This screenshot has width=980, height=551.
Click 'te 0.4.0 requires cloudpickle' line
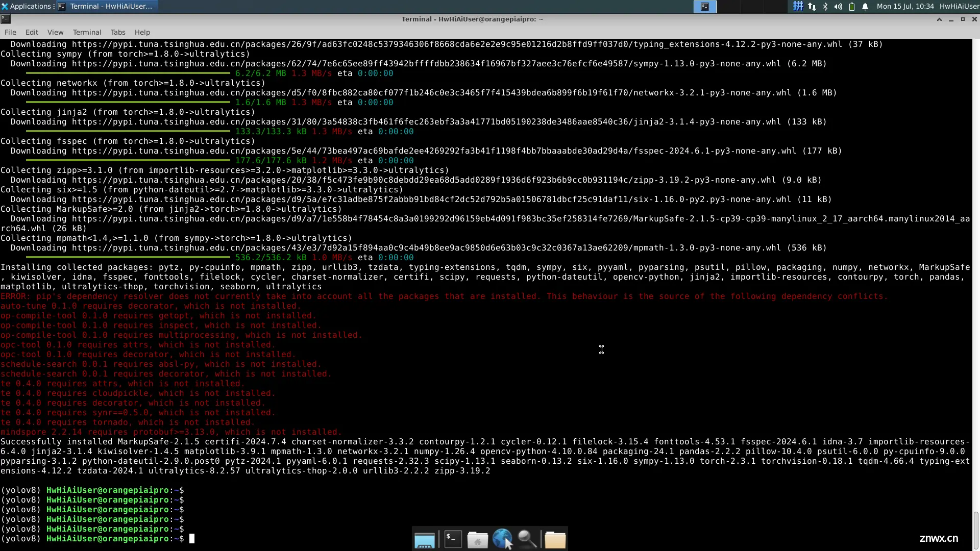(x=138, y=393)
